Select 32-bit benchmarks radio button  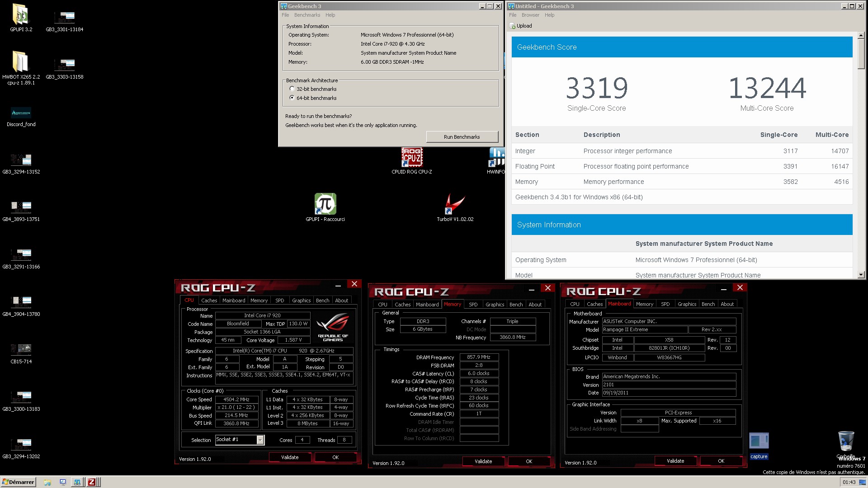(x=292, y=89)
